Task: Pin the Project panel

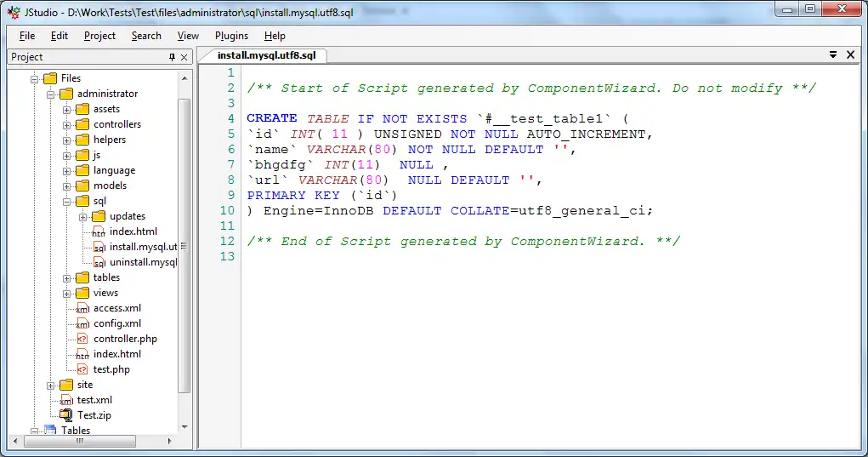Action: click(172, 57)
